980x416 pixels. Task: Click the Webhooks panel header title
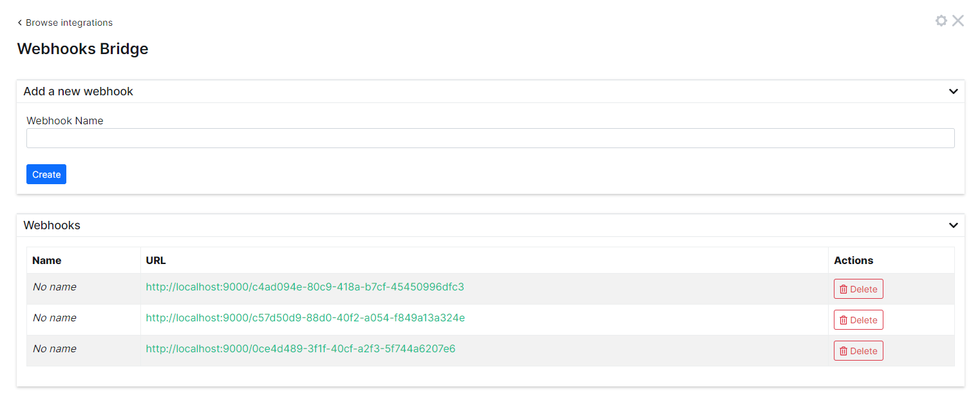52,225
